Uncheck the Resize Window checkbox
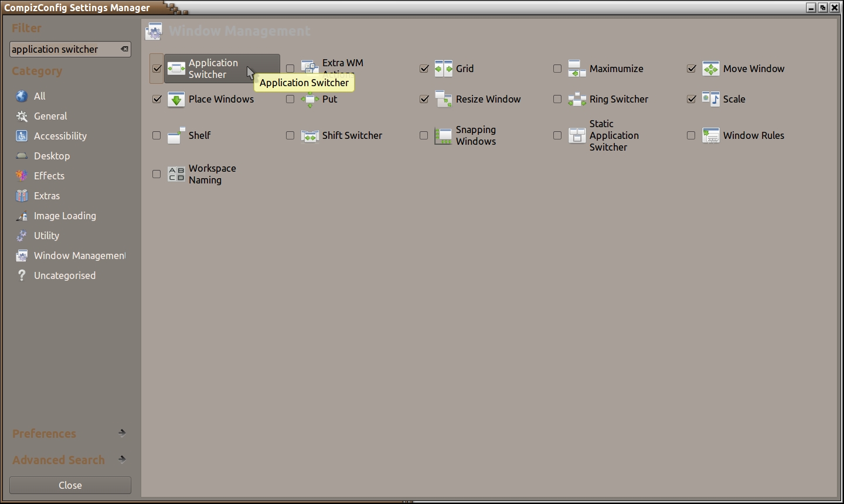 pos(424,99)
